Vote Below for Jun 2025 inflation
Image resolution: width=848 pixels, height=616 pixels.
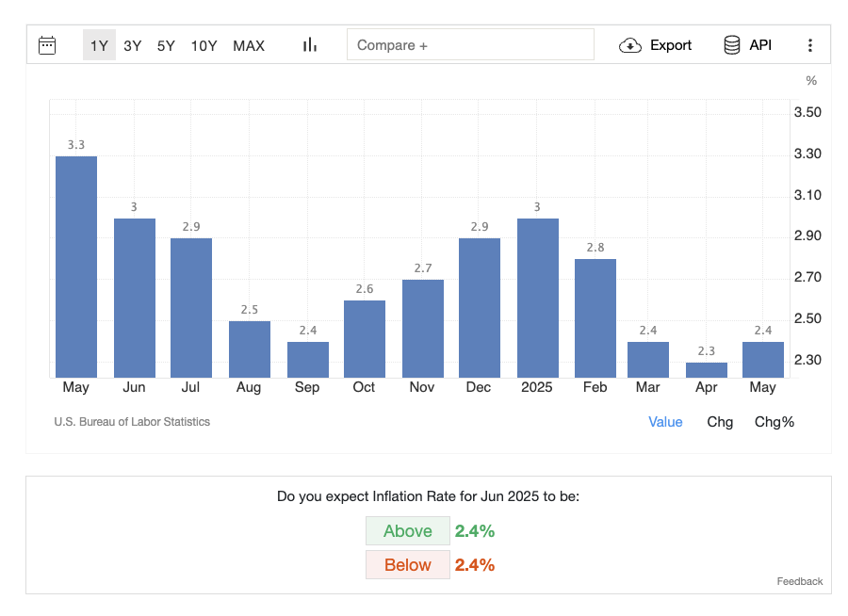(408, 565)
